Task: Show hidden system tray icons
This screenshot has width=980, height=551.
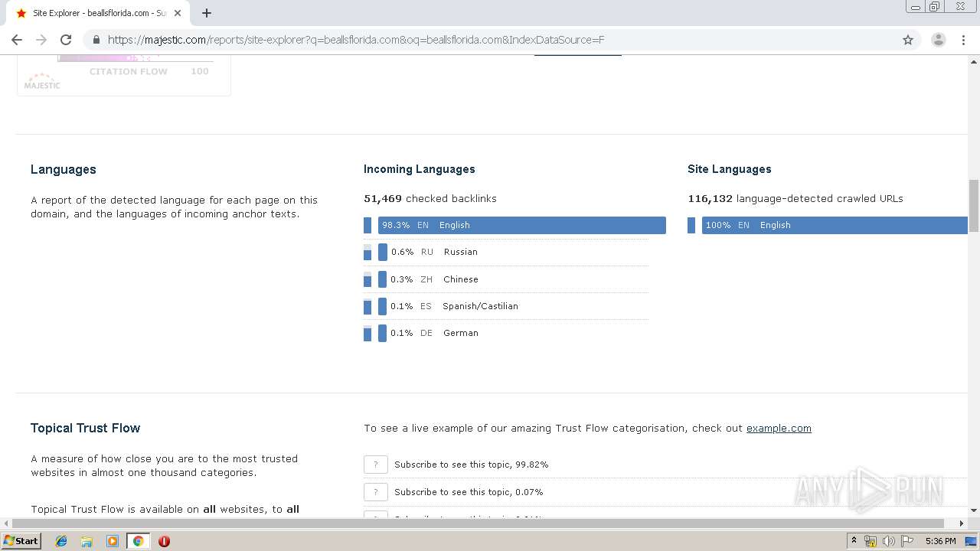Action: [854, 541]
